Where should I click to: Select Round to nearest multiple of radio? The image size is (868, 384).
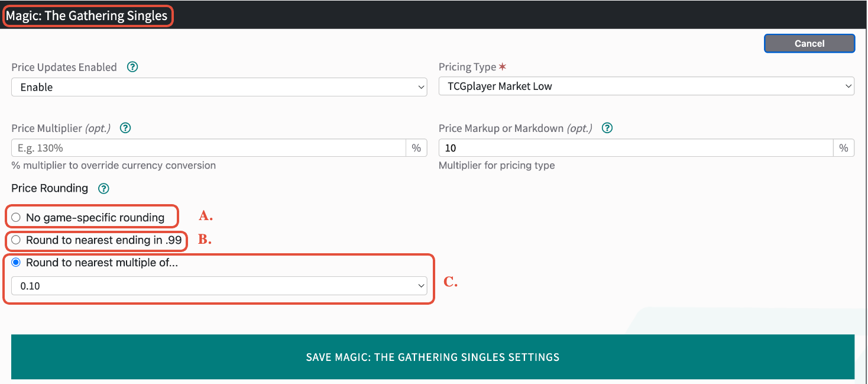point(16,263)
